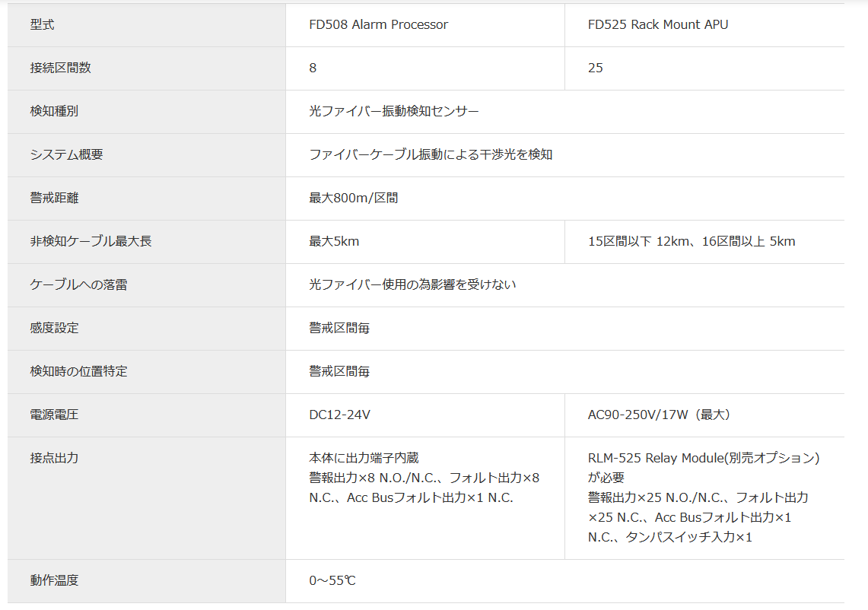Click the 検知種別 row label
The height and width of the screenshot is (610, 868).
(x=54, y=111)
